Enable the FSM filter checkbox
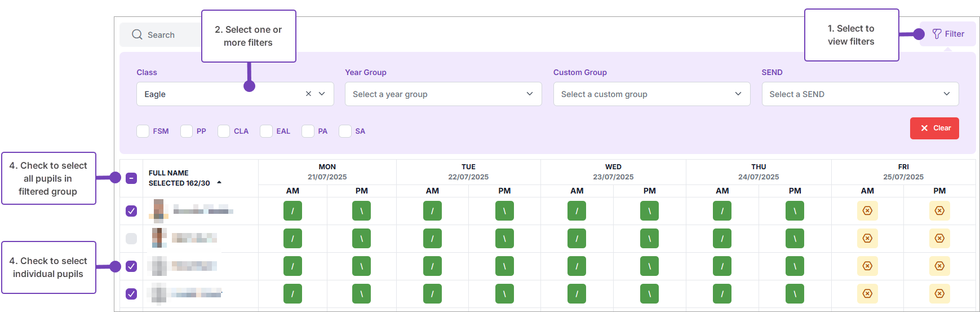 [143, 131]
